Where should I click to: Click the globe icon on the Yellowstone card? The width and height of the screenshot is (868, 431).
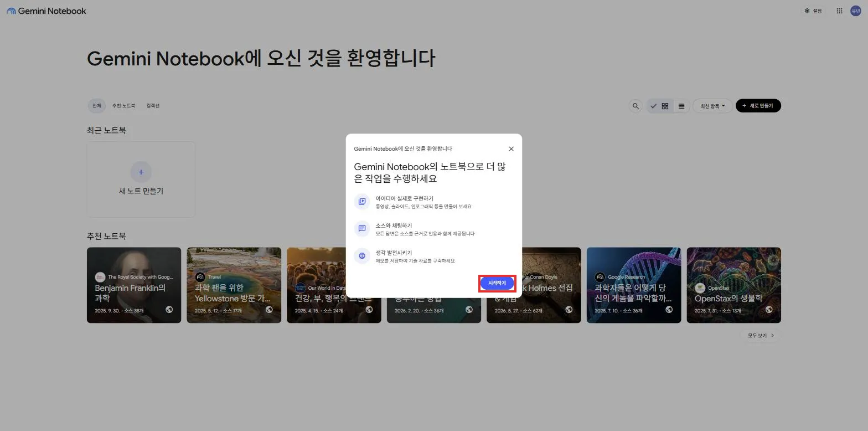pyautogui.click(x=269, y=310)
